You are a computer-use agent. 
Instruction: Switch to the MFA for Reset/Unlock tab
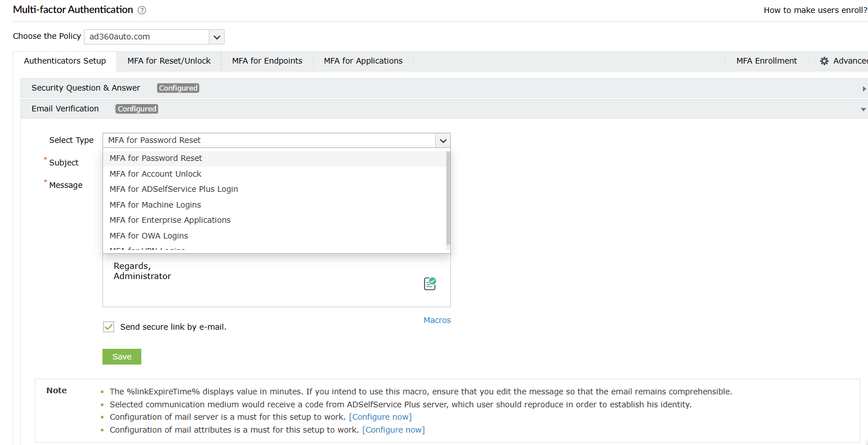(x=169, y=61)
